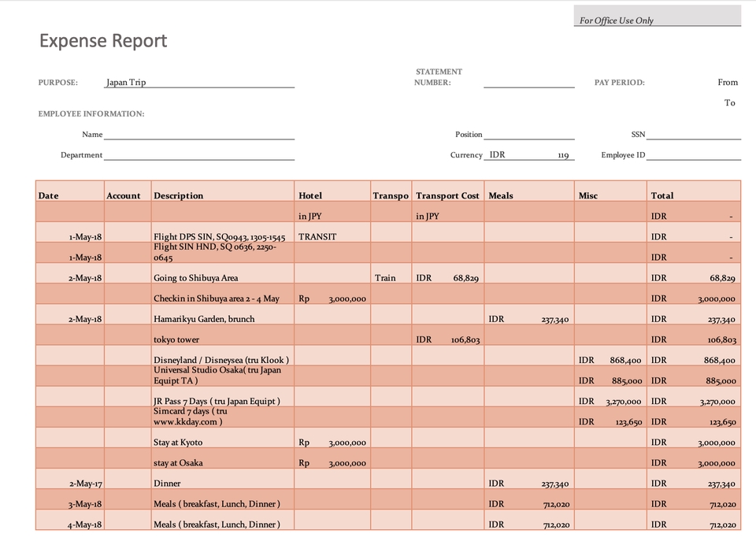Click the 'Description' column header

click(223, 191)
